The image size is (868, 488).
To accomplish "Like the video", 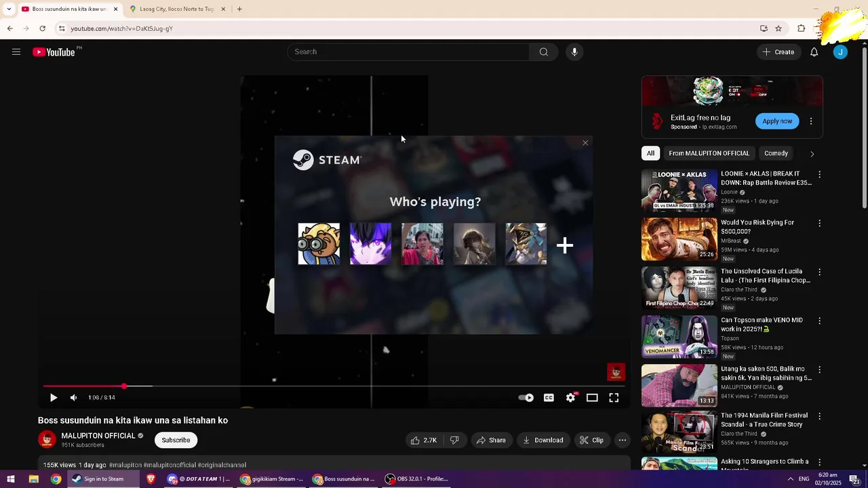I will point(424,440).
